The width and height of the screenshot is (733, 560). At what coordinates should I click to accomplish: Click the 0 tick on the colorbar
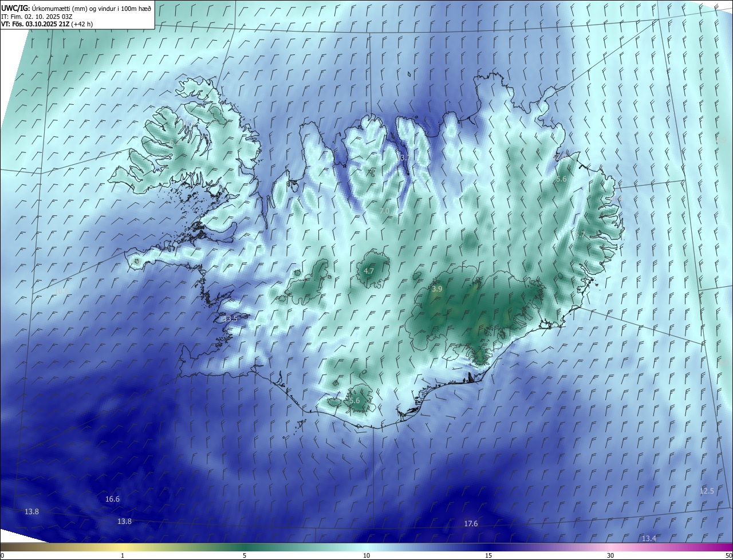2,555
